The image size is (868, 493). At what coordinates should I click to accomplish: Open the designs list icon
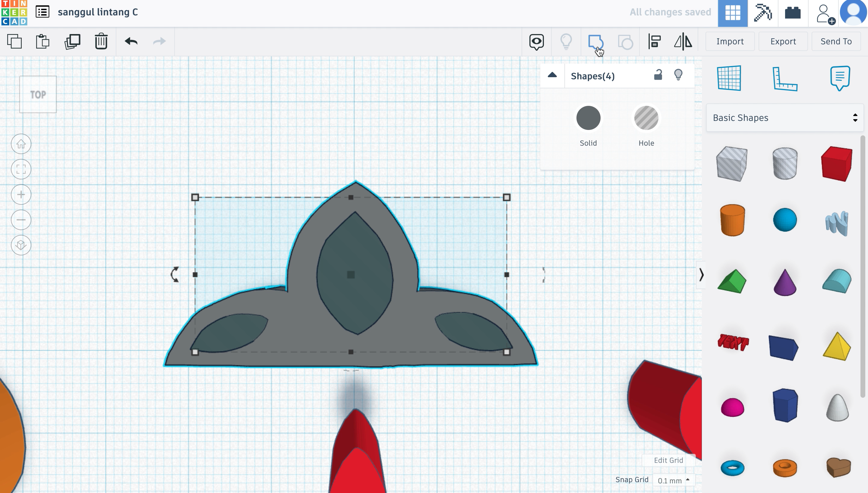coord(43,12)
